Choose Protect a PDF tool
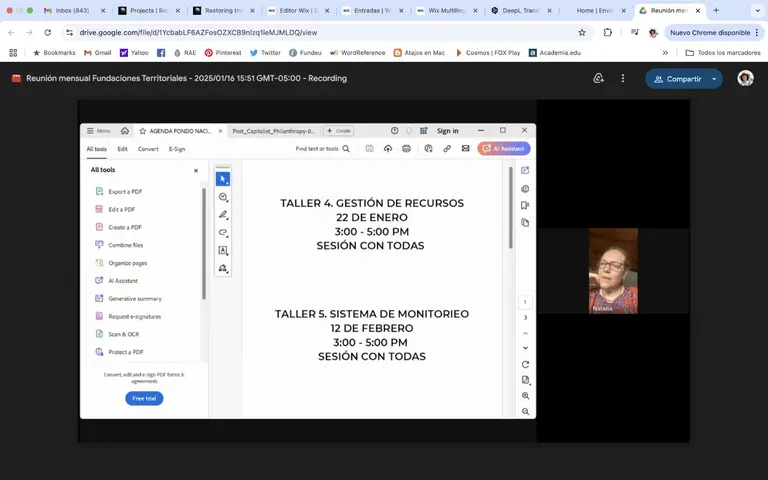Viewport: 768px width, 480px height. click(119, 352)
